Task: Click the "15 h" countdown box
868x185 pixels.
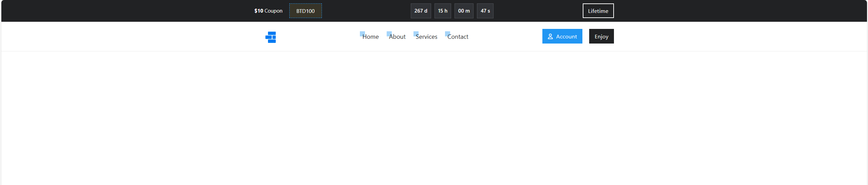Action: tap(442, 11)
